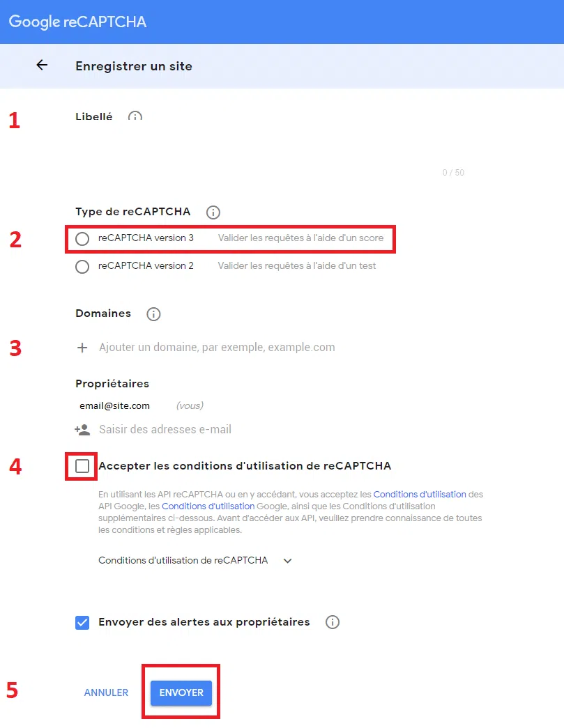This screenshot has width=564, height=728.
Task: Click the ANNULER button
Action: click(106, 692)
